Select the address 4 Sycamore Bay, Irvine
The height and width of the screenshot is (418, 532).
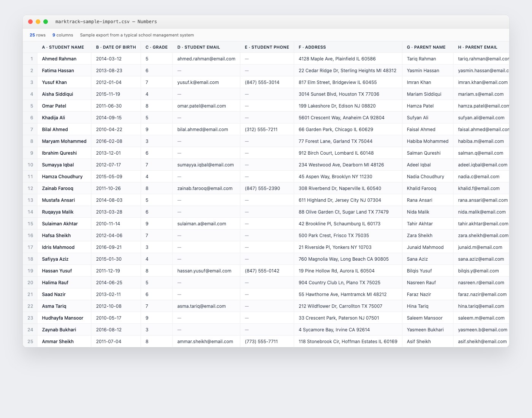[348, 330]
